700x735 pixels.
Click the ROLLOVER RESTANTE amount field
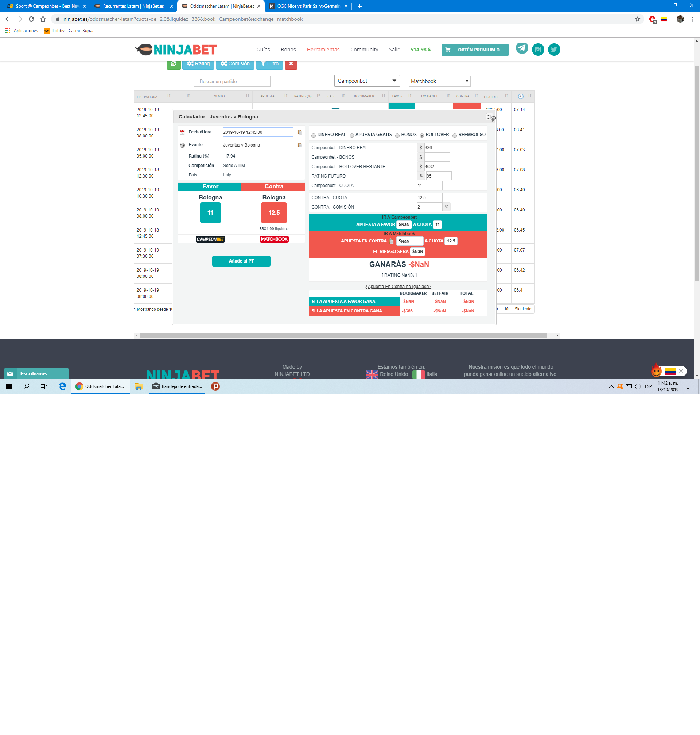436,167
